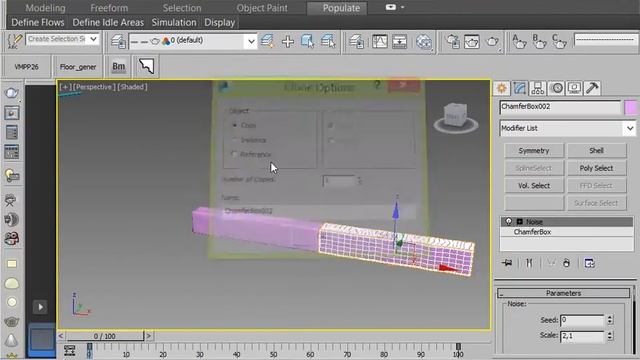This screenshot has height=360, width=640.
Task: Click the Noise Seed value field
Action: [582, 320]
